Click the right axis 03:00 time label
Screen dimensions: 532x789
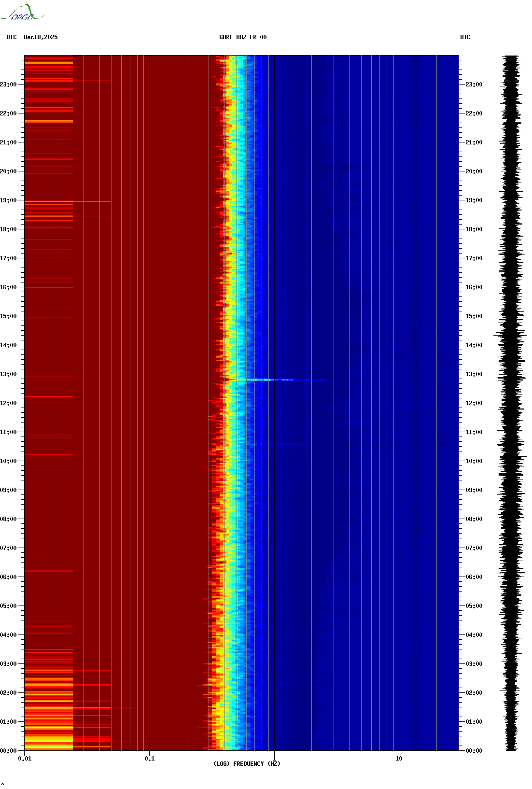[474, 664]
